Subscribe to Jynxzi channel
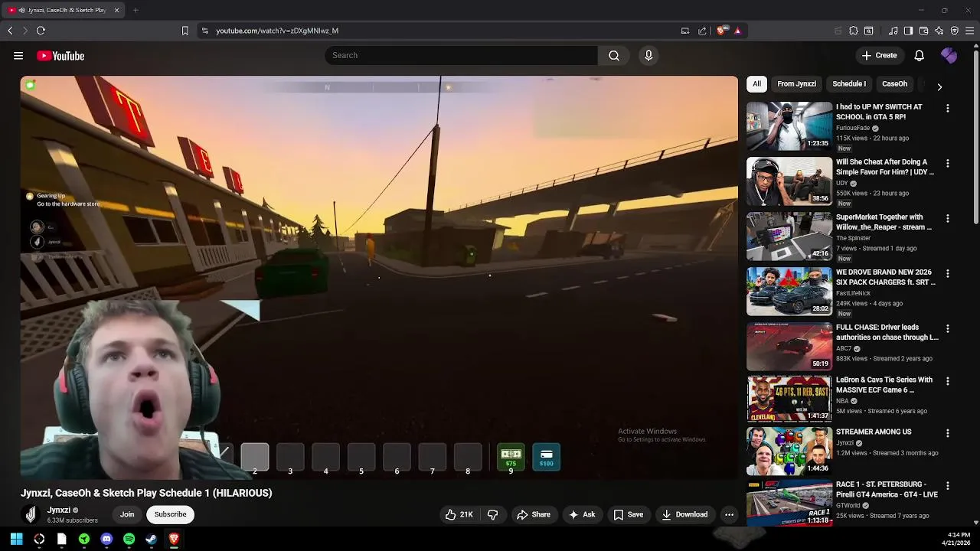The width and height of the screenshot is (980, 551). pyautogui.click(x=170, y=514)
